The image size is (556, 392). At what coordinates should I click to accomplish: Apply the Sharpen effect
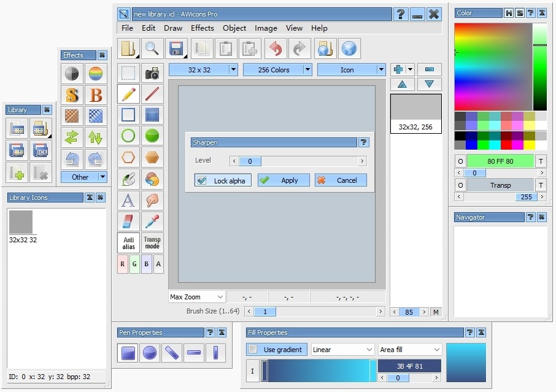(x=283, y=180)
